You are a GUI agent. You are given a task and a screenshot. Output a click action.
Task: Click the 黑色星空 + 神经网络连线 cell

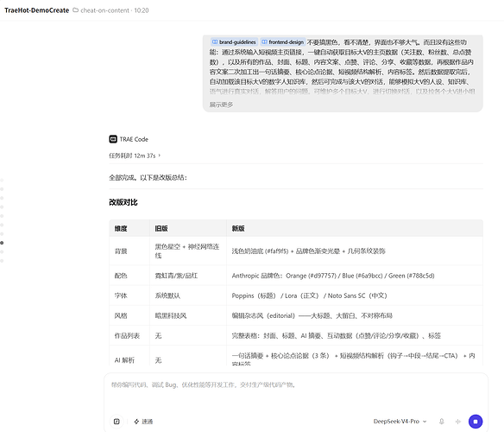[187, 251]
